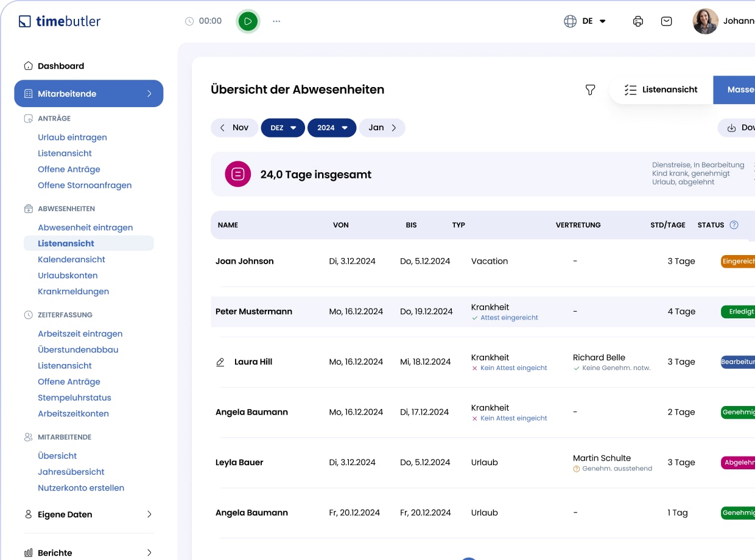The height and width of the screenshot is (560, 755).
Task: Open Dashboard in the sidebar
Action: click(x=60, y=66)
